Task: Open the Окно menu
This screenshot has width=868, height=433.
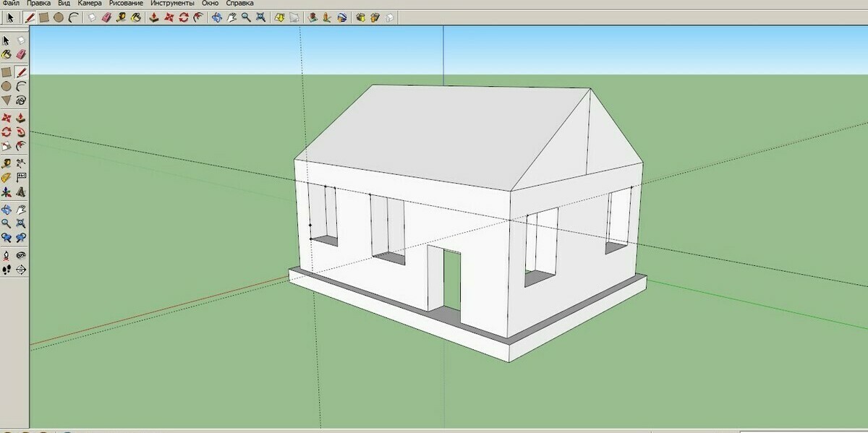Action: tap(210, 4)
